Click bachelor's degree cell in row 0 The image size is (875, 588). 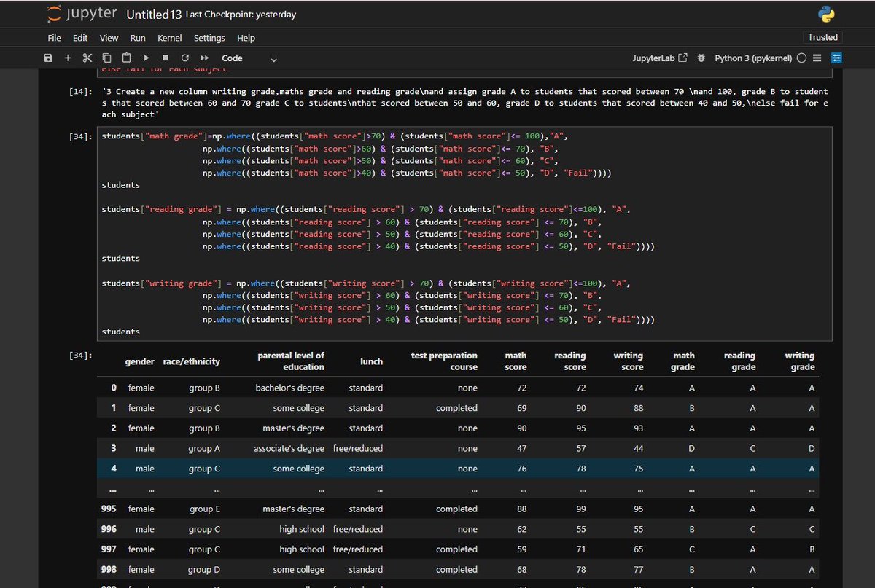click(289, 388)
